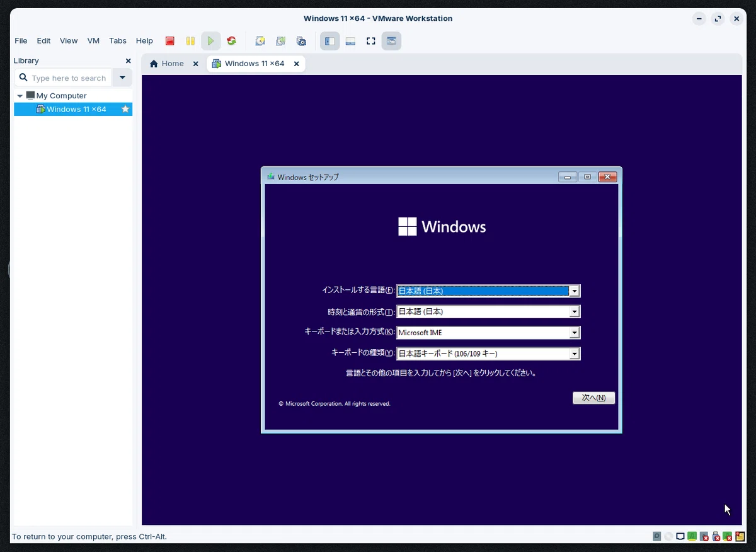Revert virtual machine to previous snapshot icon
The image size is (756, 552).
(281, 41)
